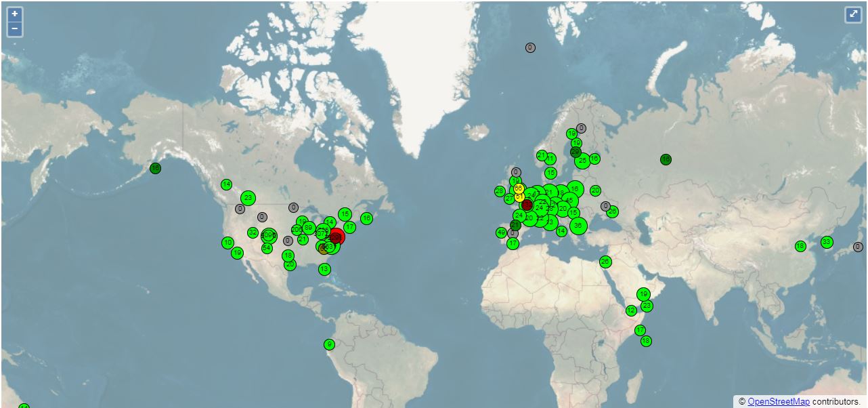Screen dimensions: 868x408
Task: Click marker 16 near Nova Scotia
Action: click(366, 218)
